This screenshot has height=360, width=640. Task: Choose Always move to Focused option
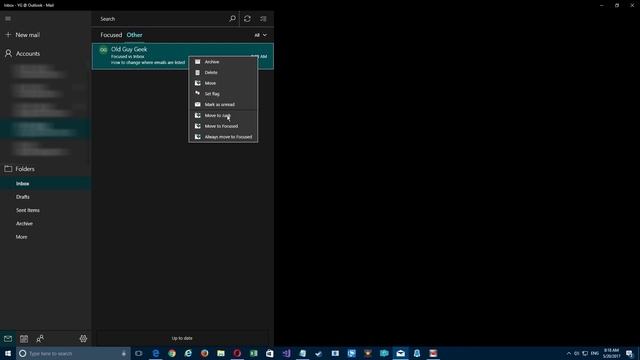click(223, 137)
